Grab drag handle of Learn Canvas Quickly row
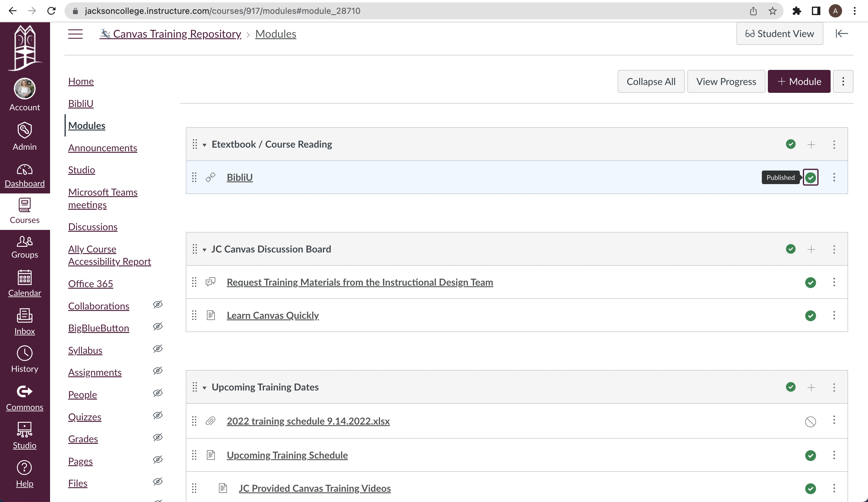868x502 pixels. point(194,315)
